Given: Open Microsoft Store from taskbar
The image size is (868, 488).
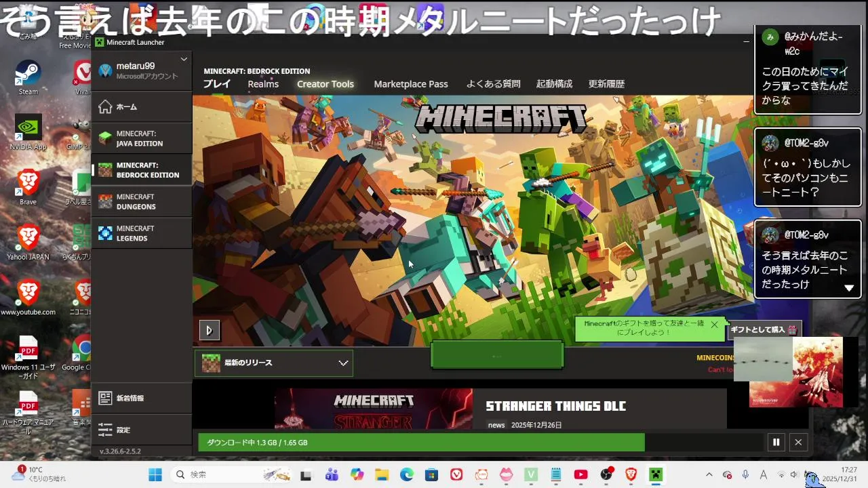Looking at the screenshot, I should pyautogui.click(x=431, y=475).
